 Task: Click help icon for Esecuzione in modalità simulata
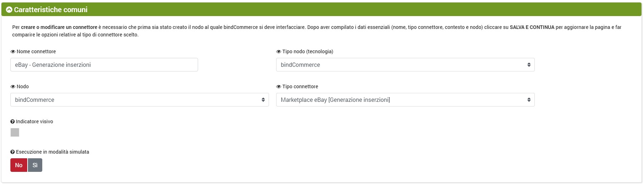[13, 152]
